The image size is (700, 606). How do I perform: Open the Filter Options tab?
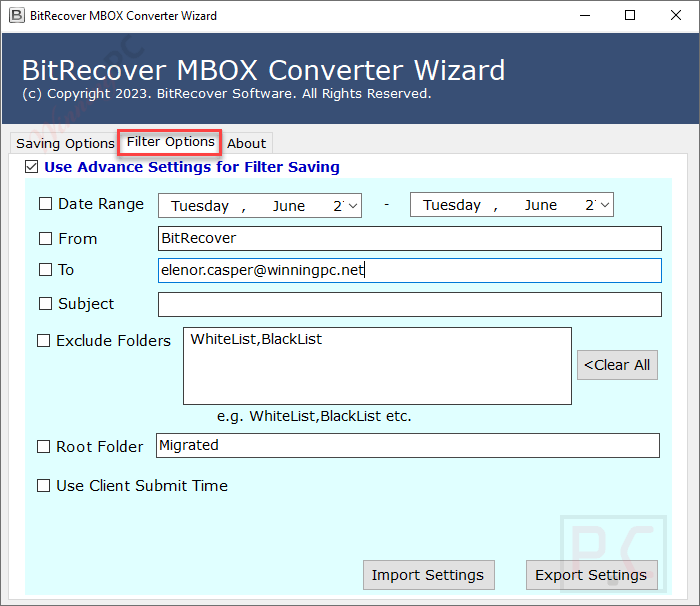[x=170, y=142]
